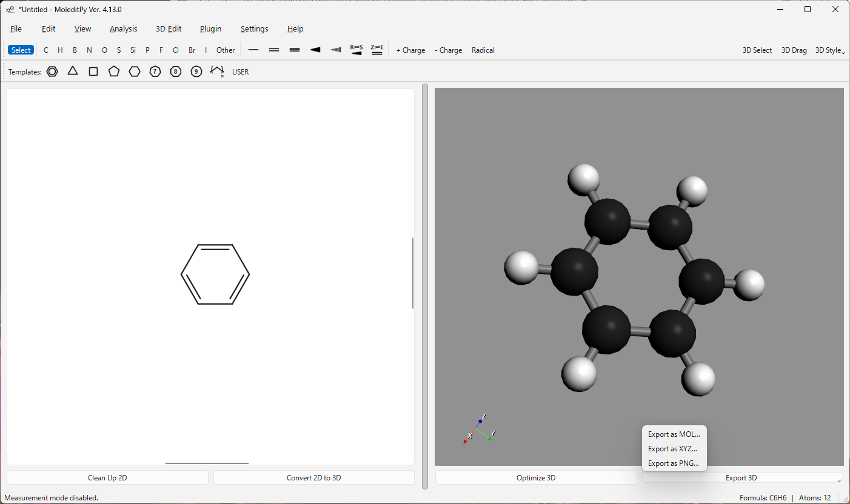The width and height of the screenshot is (850, 504).
Task: Open the Analysis menu
Action: (x=124, y=28)
